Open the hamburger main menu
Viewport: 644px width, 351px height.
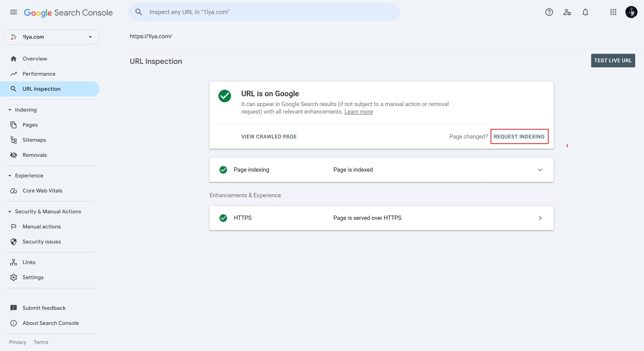[x=14, y=12]
